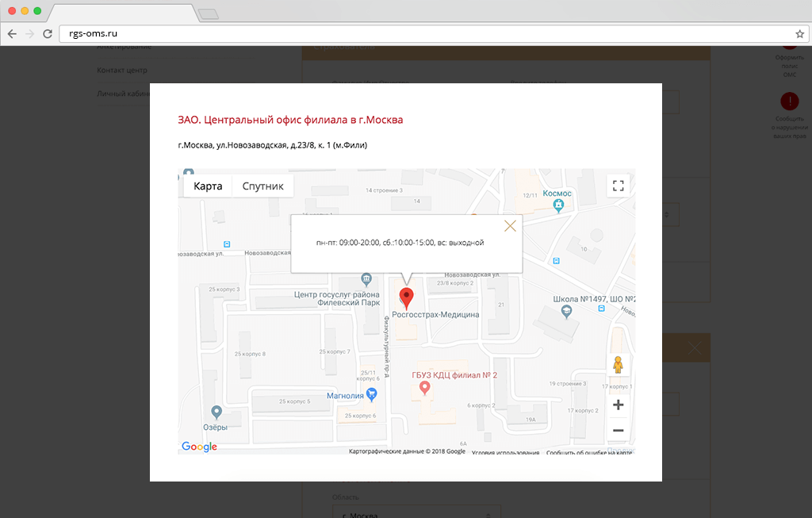This screenshot has height=518, width=812.
Task: Click the '25 корпус 5' building label
Action: pyautogui.click(x=295, y=401)
